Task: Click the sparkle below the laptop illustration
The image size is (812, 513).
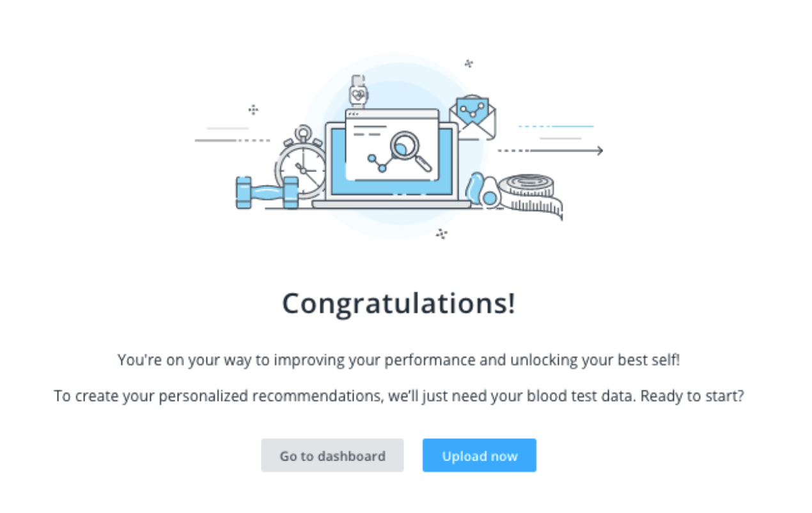Action: point(440,235)
